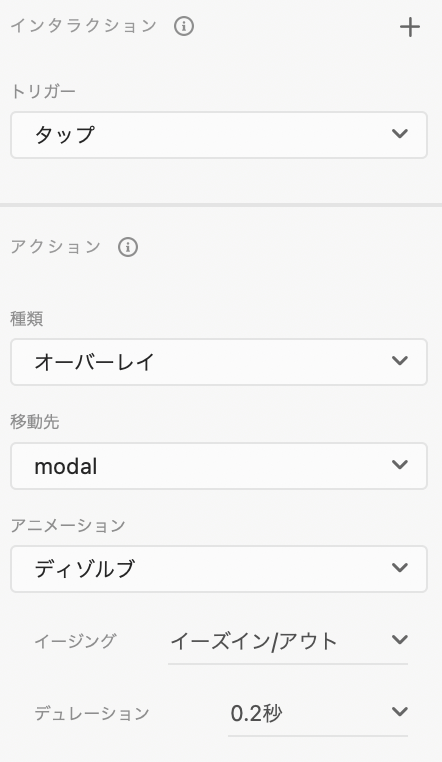Open the 種類 dropdown showing オーバーレイ
The image size is (442, 762).
(x=219, y=362)
